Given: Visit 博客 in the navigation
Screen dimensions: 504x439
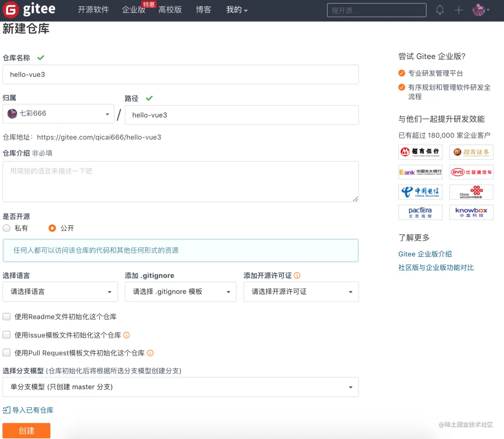Looking at the screenshot, I should pyautogui.click(x=203, y=10).
